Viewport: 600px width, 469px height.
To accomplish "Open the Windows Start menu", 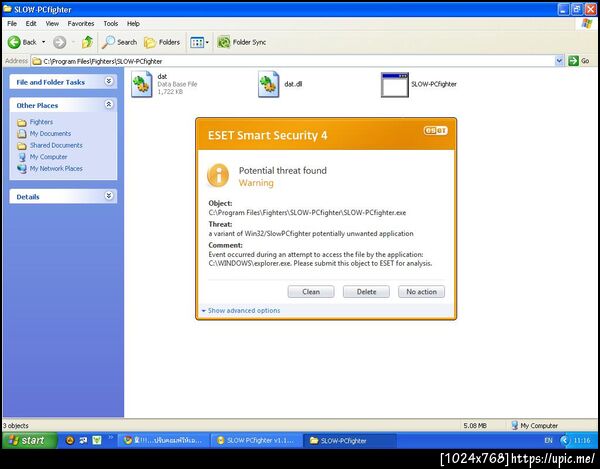I will [29, 441].
